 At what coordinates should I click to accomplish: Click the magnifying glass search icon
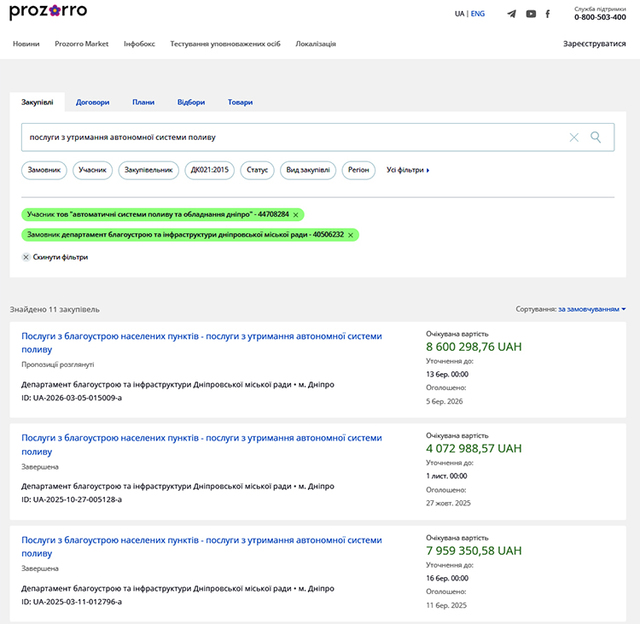click(x=596, y=137)
